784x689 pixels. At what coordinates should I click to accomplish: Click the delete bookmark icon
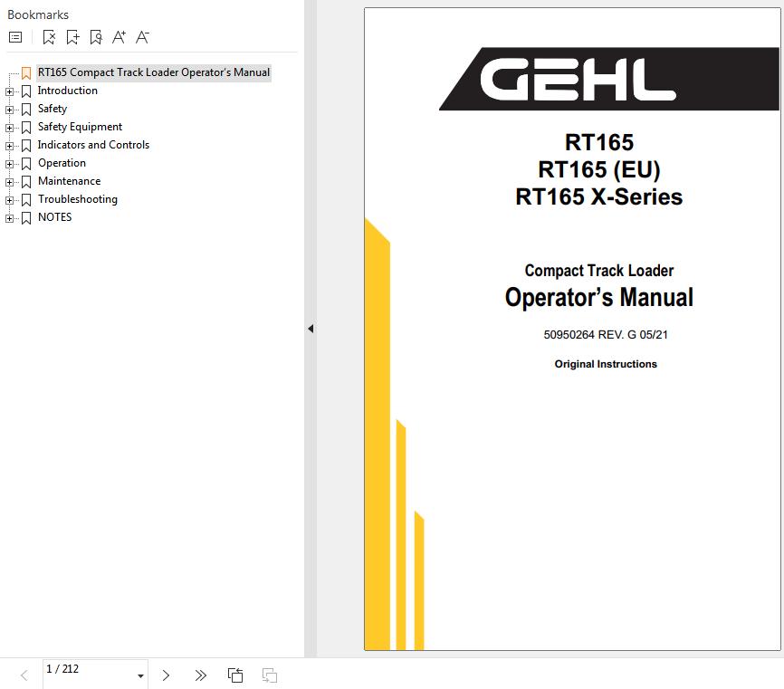pos(49,37)
